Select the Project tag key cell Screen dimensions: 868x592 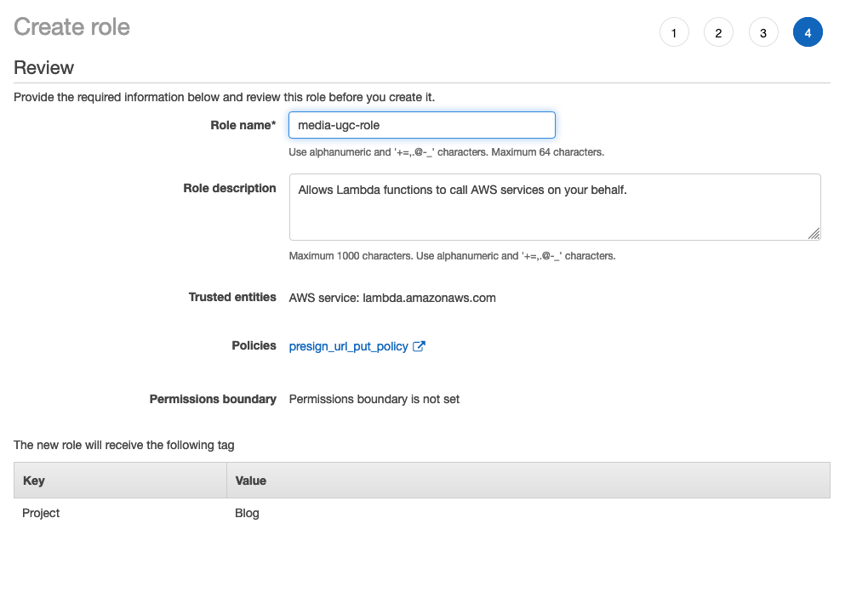tap(42, 513)
